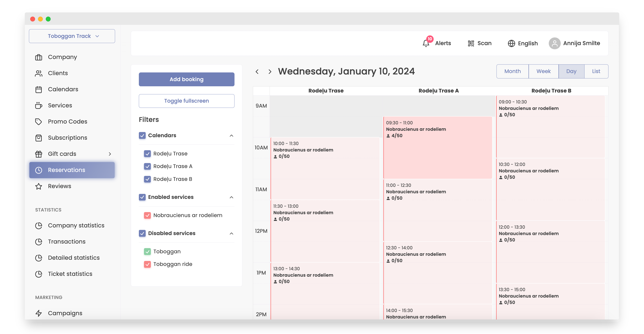Click the Gift cards present icon
The height and width of the screenshot is (334, 644).
(38, 154)
